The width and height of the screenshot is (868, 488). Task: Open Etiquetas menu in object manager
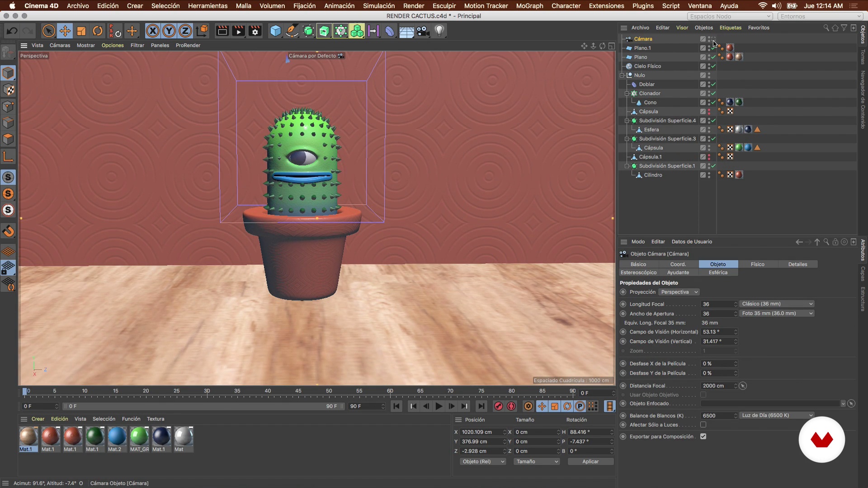730,28
